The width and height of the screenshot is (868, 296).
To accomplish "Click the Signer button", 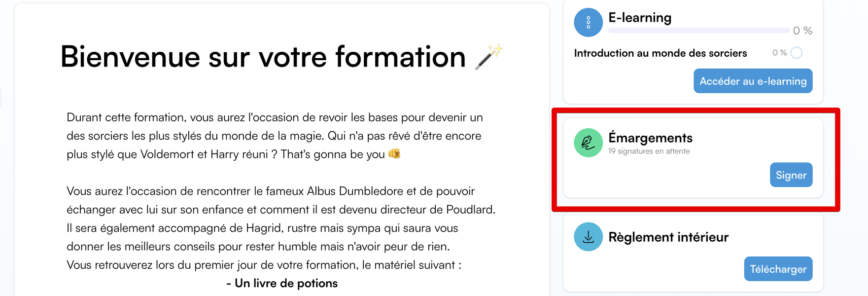I will (791, 175).
